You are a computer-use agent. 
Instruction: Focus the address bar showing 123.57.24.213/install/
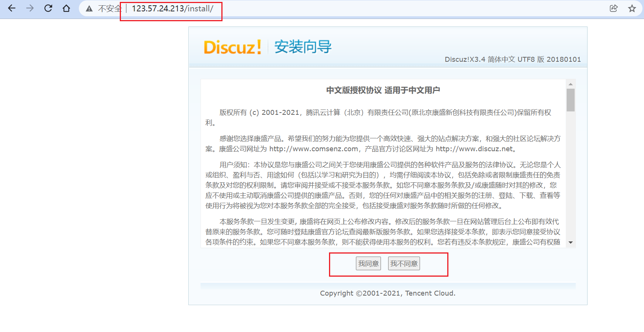pos(172,9)
